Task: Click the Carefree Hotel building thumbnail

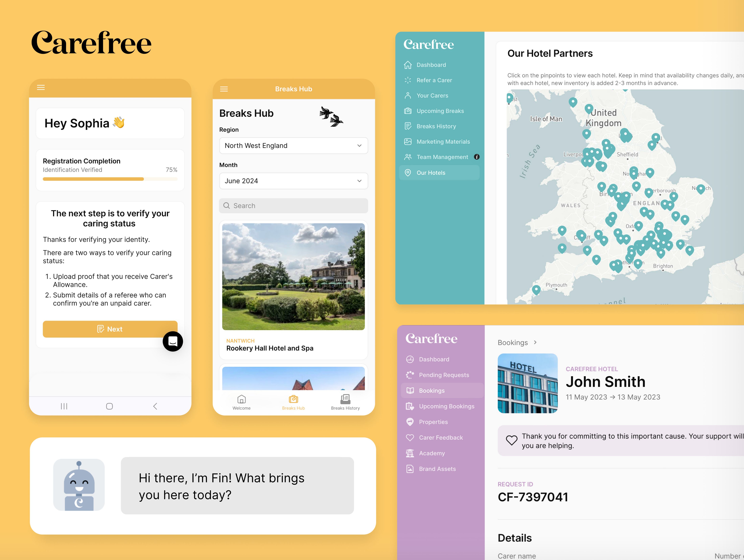Action: (x=527, y=383)
